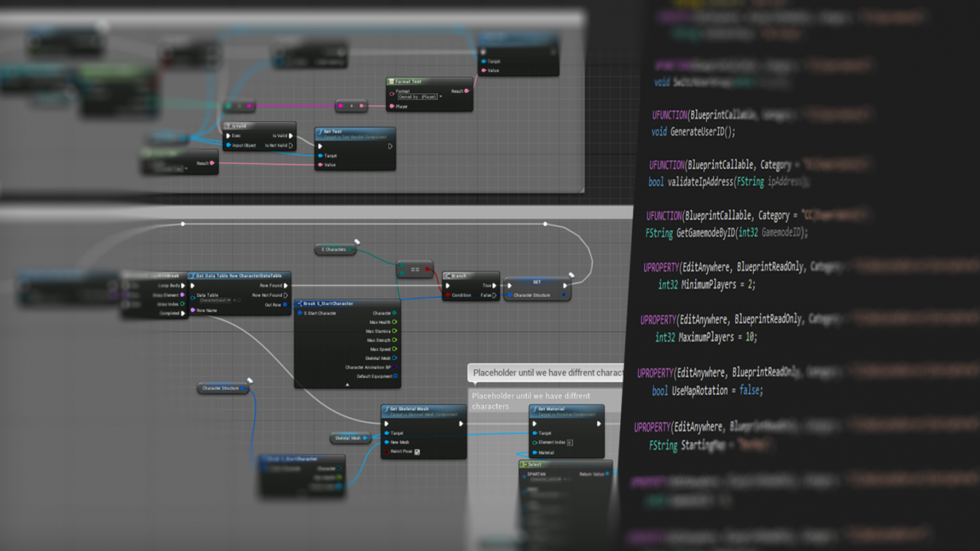Select the Character Structure getter node

(x=222, y=388)
